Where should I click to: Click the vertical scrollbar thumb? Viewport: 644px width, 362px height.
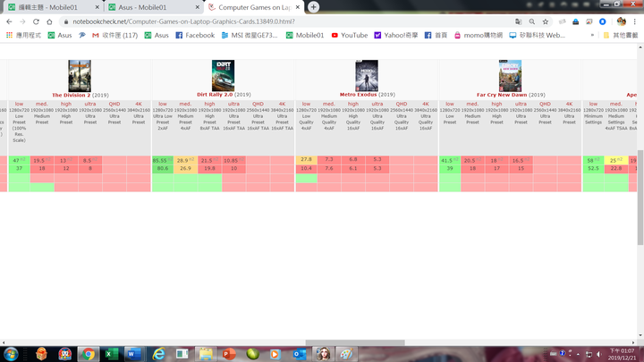tap(640, 196)
